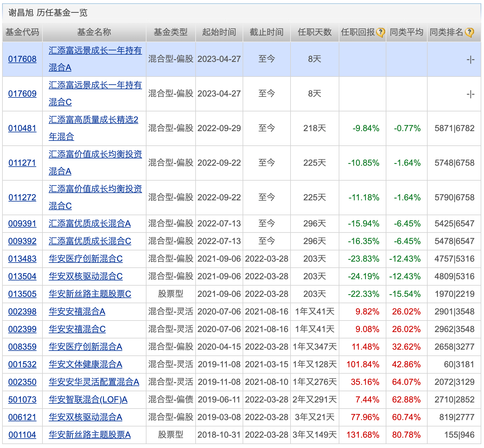Screen dimensions: 484x448
Task: Open 华安双核驱动混合A link
Action: click(86, 417)
